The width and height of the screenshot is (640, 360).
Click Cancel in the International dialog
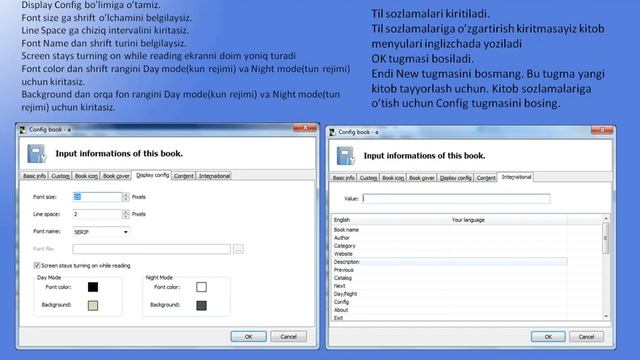click(x=587, y=337)
